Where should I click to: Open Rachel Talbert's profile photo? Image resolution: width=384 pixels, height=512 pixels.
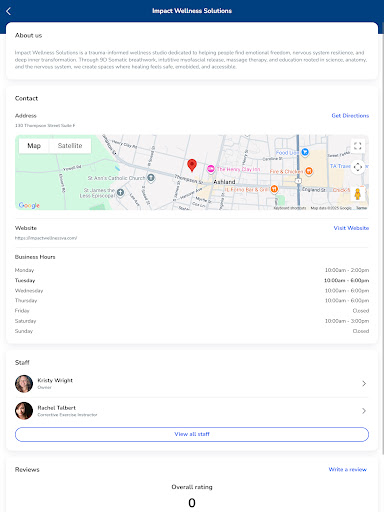[24, 411]
